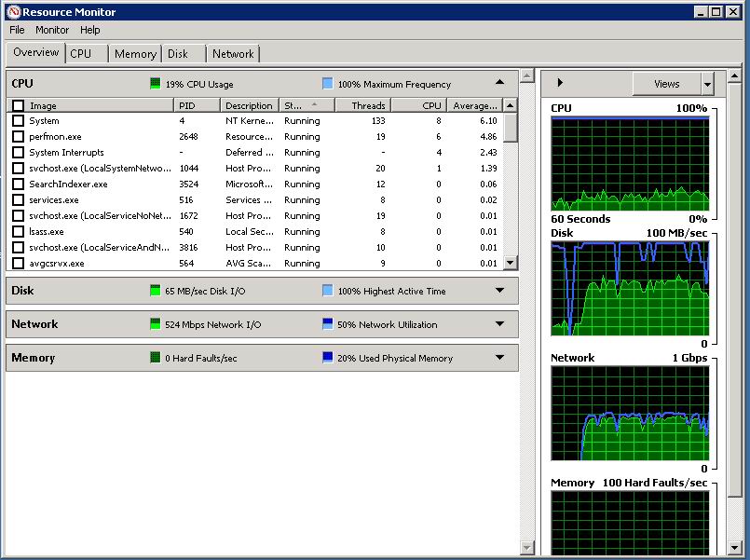Click the Resource Monitor title bar icon
Image resolution: width=750 pixels, height=560 pixels.
(12, 12)
